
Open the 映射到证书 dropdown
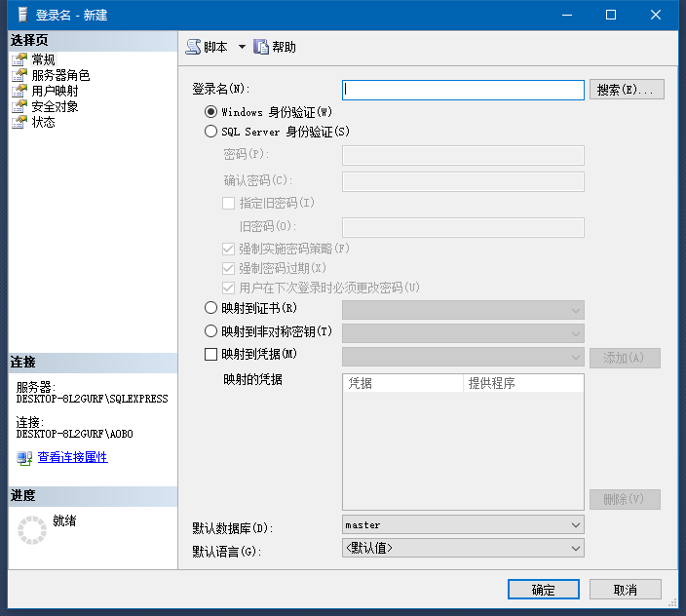(463, 310)
